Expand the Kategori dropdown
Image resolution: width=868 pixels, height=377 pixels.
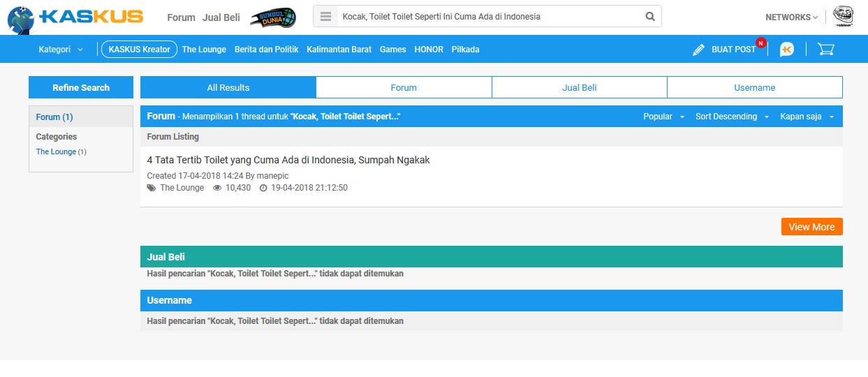(61, 50)
